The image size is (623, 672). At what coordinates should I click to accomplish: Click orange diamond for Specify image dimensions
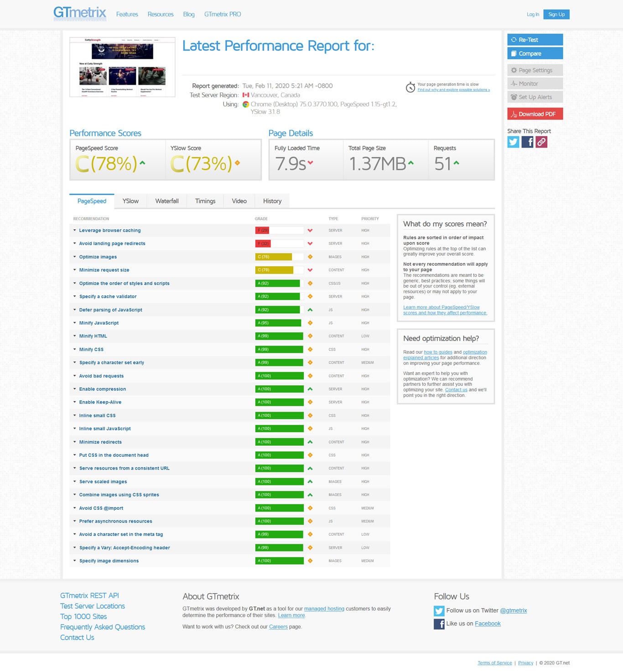coord(310,561)
